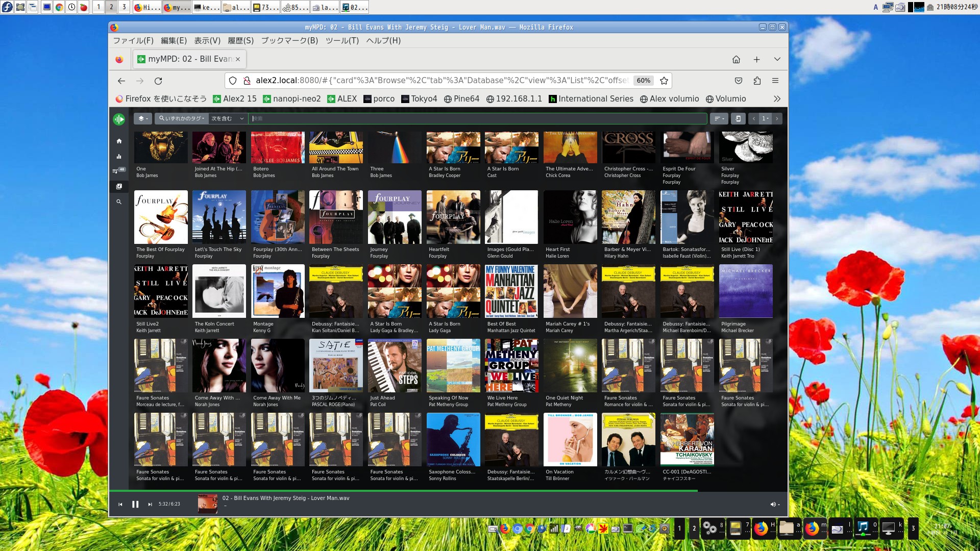
Task: Open the sidebar search icon
Action: pyautogui.click(x=119, y=202)
